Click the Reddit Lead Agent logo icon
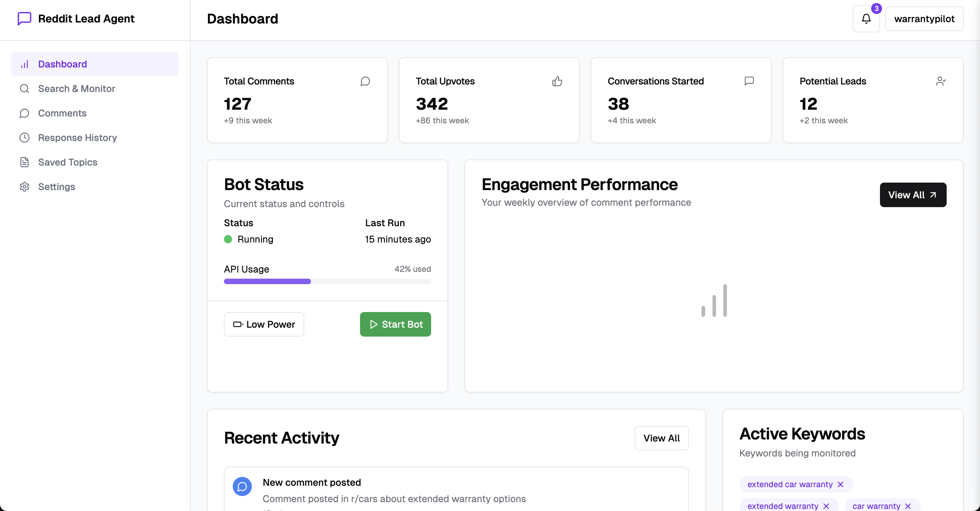 click(x=24, y=18)
